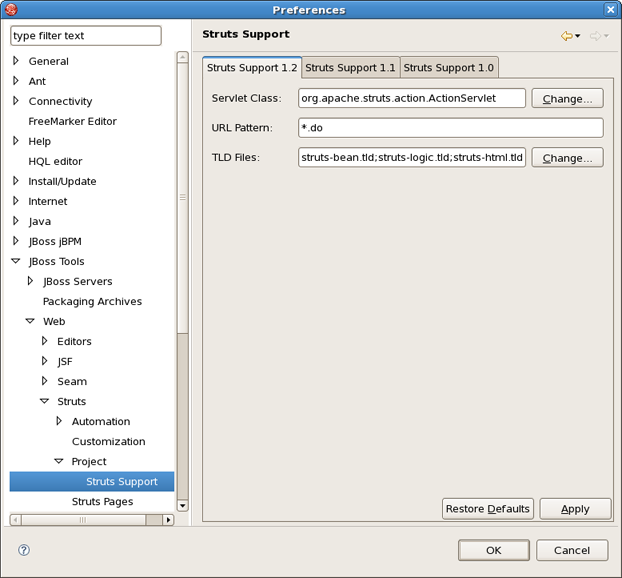Image resolution: width=622 pixels, height=578 pixels.
Task: Collapse the JBoss Tools tree node
Action: (x=16, y=261)
